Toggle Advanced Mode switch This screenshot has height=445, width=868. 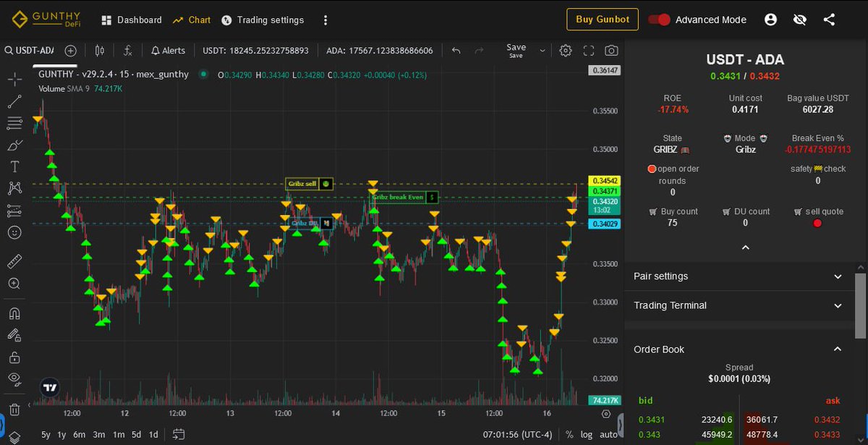click(x=659, y=20)
